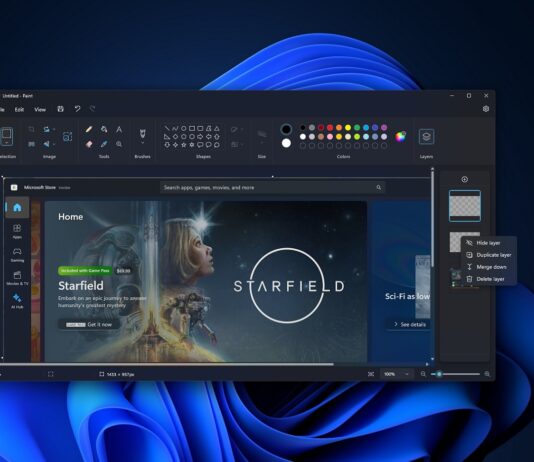
Task: Click the Get it now button
Action: [x=89, y=324]
